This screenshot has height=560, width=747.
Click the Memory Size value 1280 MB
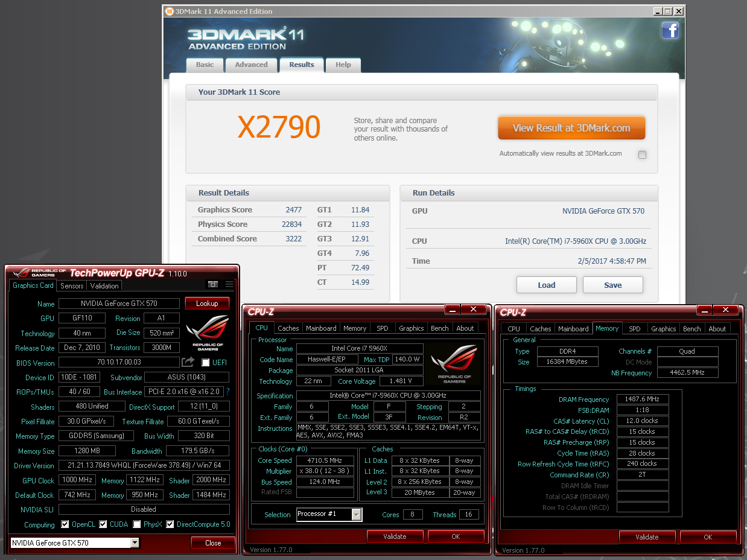point(87,451)
